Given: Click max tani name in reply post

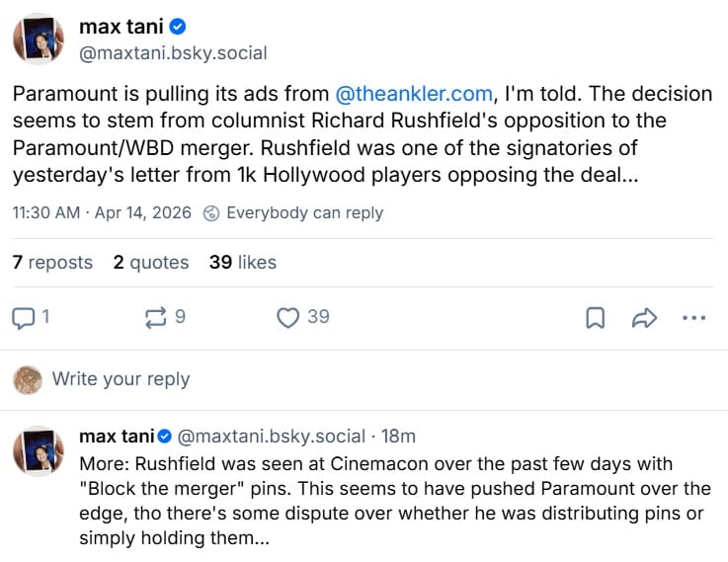Looking at the screenshot, I should click(116, 436).
